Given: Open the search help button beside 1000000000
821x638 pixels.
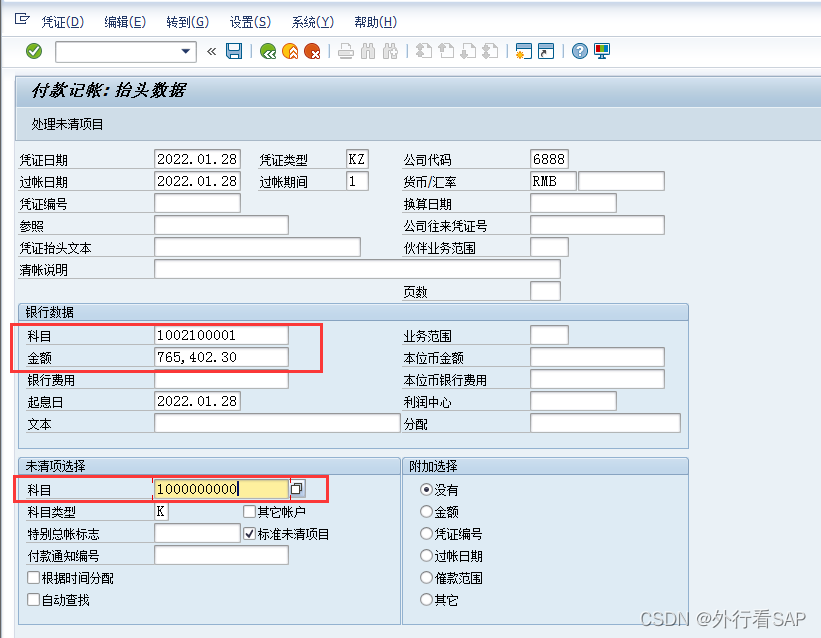Looking at the screenshot, I should click(297, 489).
